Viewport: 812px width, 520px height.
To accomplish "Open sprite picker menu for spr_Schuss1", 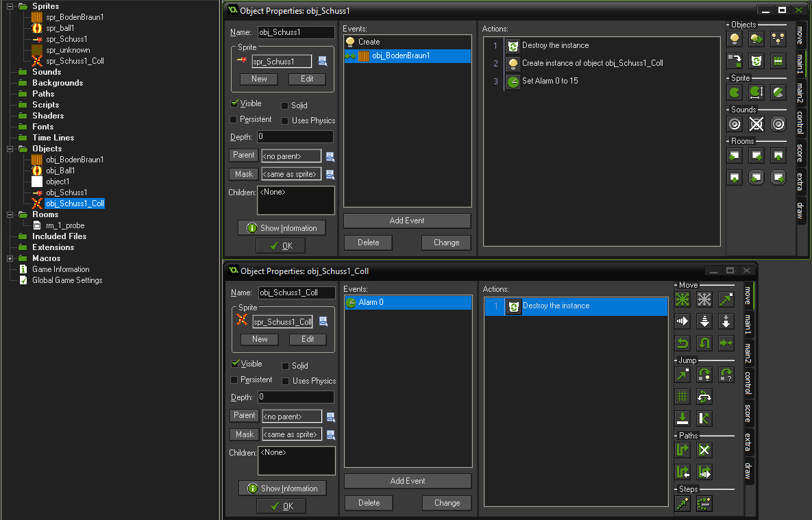I will pos(323,62).
